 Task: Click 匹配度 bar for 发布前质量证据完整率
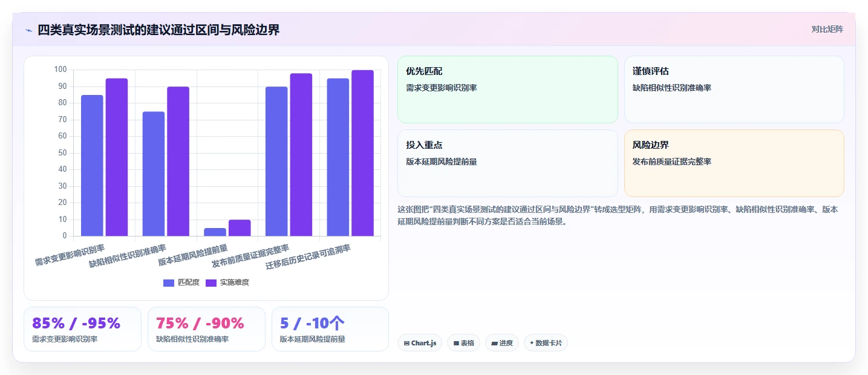[x=276, y=161]
